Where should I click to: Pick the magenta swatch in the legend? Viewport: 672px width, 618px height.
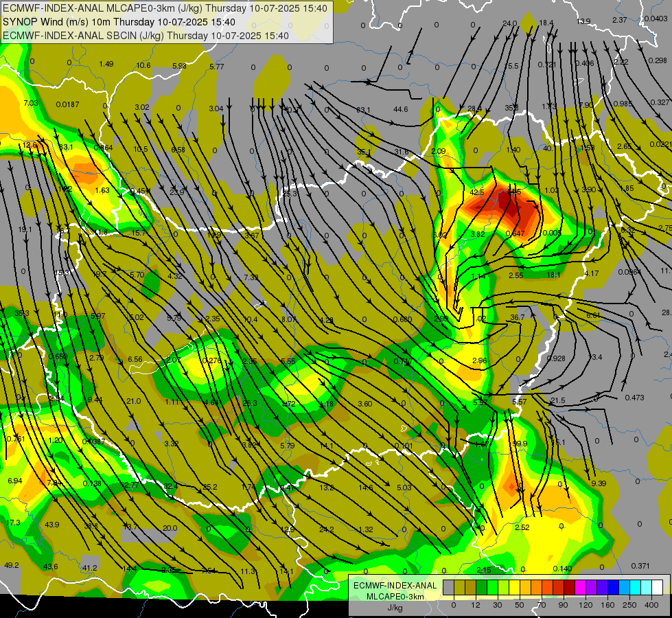[581, 588]
